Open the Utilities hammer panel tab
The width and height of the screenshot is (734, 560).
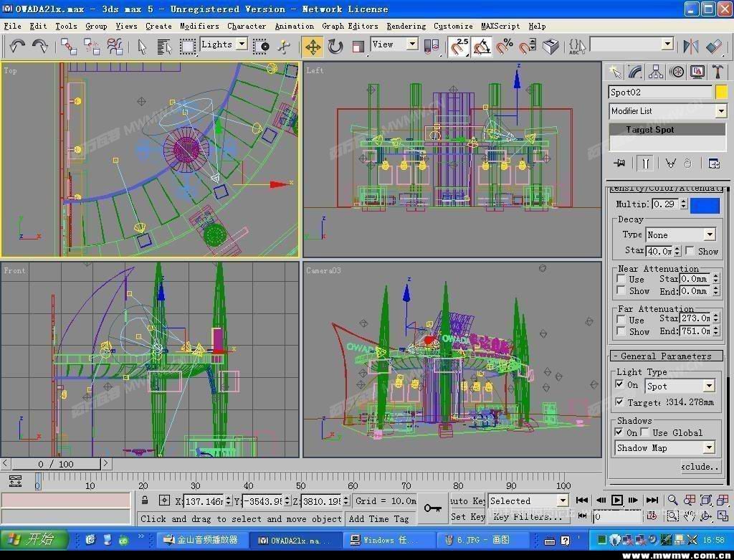[x=718, y=72]
